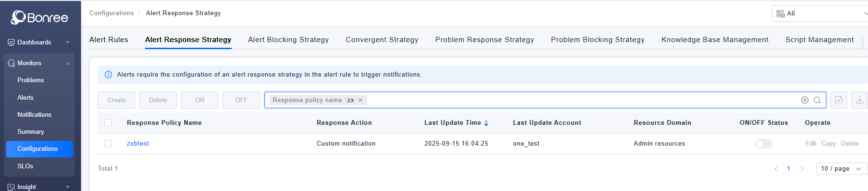The image size is (868, 191).
Task: Switch to the Alert Blocking Strategy tab
Action: 288,40
